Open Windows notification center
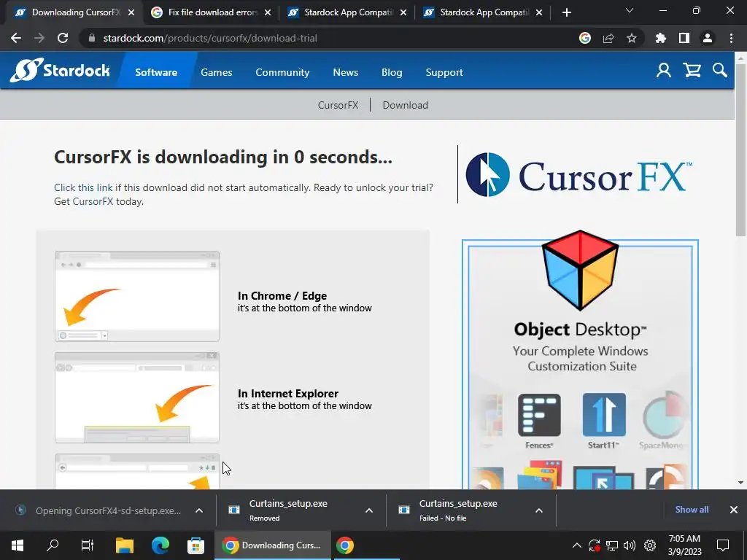The width and height of the screenshot is (747, 560). click(723, 545)
